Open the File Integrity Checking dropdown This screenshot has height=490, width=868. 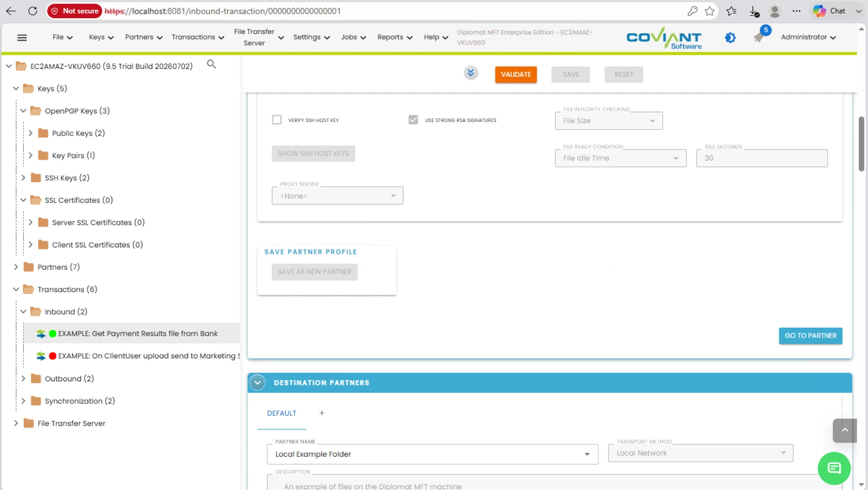[x=608, y=121]
